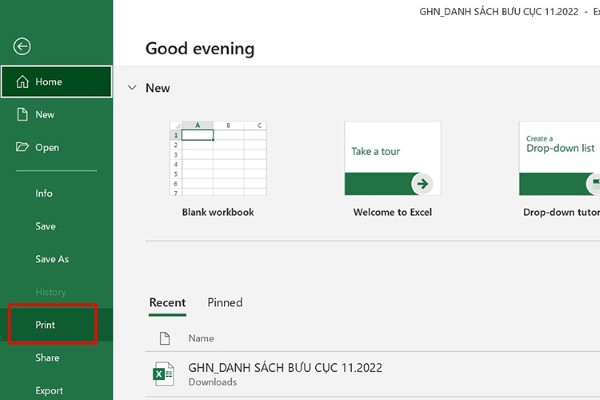Open the Share option
Screen dimensions: 600x400
[47, 358]
